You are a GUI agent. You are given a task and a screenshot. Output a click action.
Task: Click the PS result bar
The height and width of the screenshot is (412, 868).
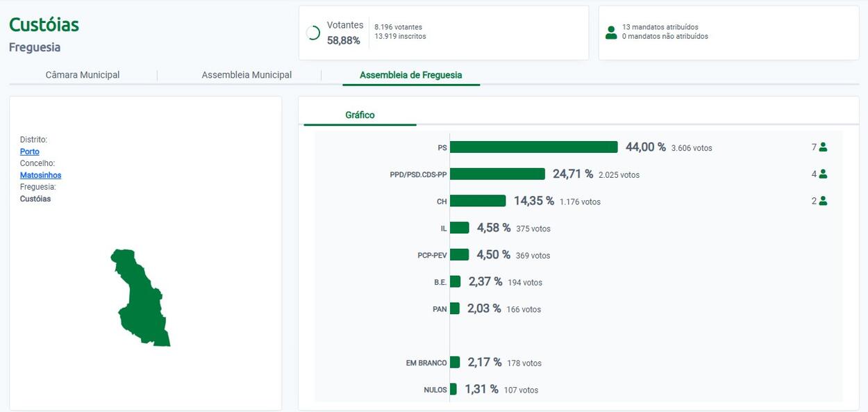point(533,147)
